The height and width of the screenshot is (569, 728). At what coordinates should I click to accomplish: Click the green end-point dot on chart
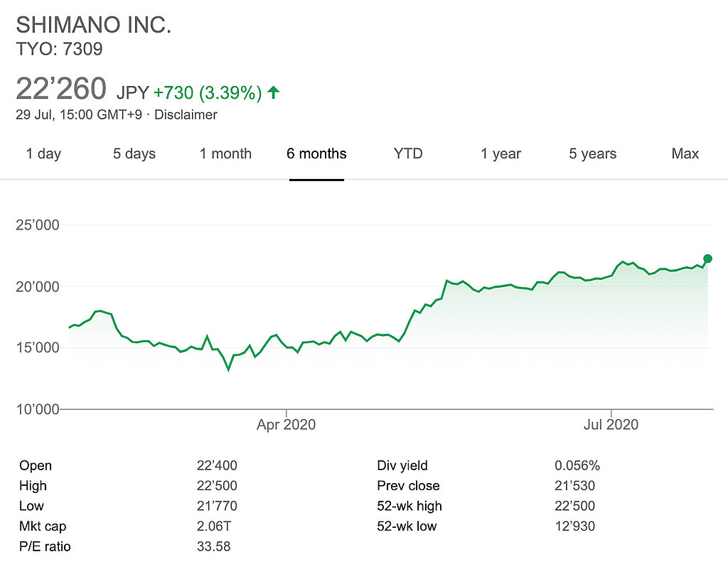(707, 259)
